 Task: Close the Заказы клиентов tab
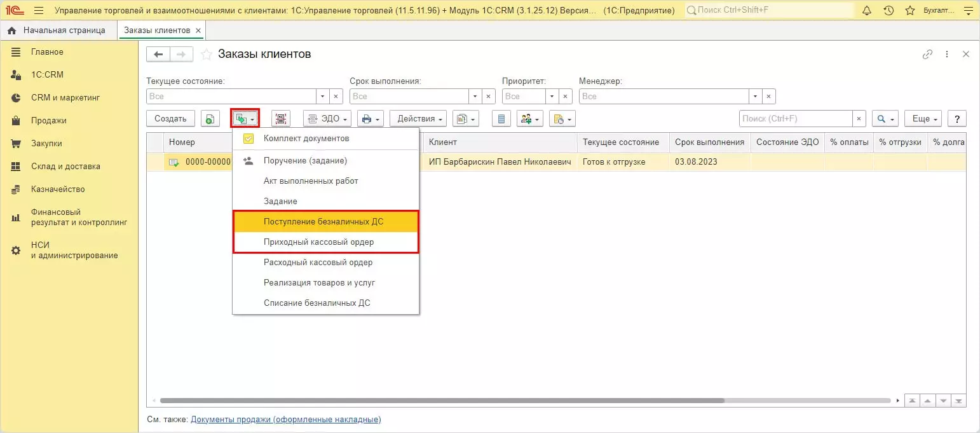coord(198,31)
